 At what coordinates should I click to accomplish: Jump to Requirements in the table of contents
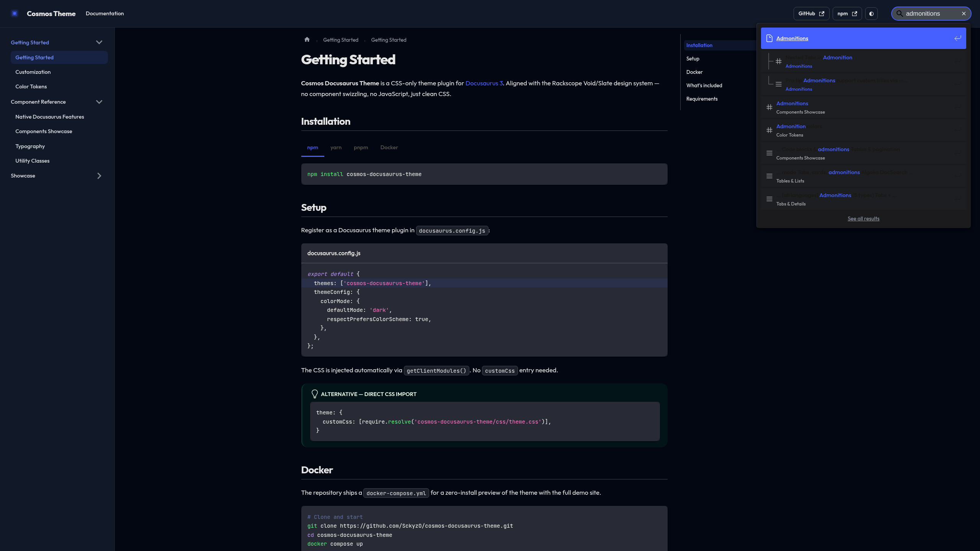pyautogui.click(x=702, y=99)
